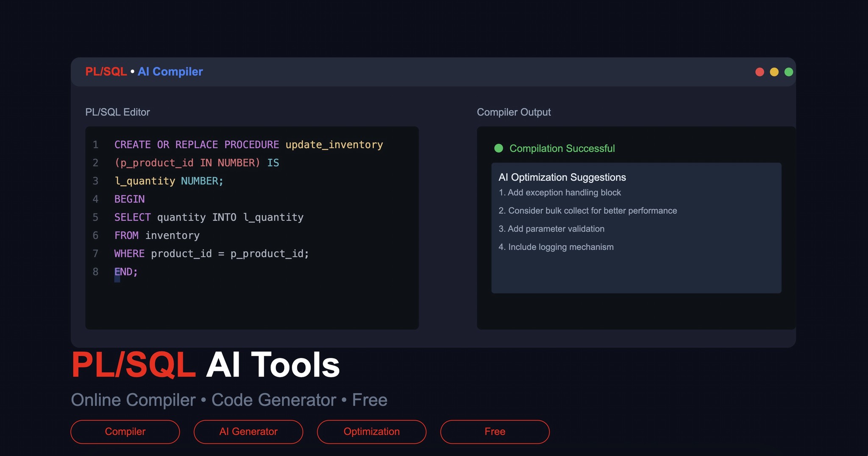Viewport: 868px width, 456px height.
Task: Select the Optimization pill button
Action: point(371,431)
